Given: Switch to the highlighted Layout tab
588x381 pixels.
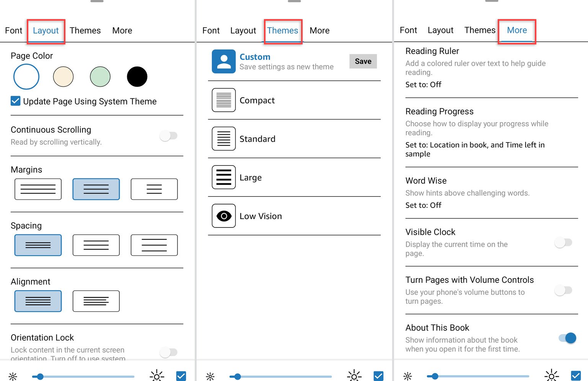Looking at the screenshot, I should pyautogui.click(x=46, y=31).
